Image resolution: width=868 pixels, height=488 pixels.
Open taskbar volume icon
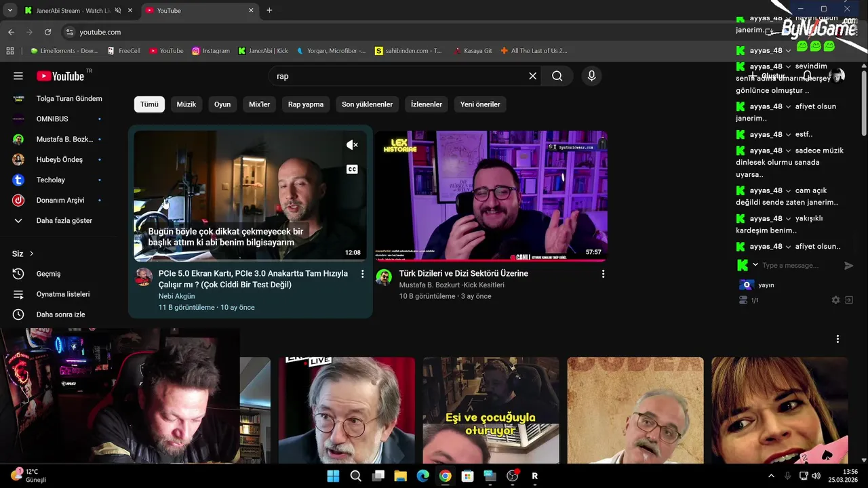(816, 476)
